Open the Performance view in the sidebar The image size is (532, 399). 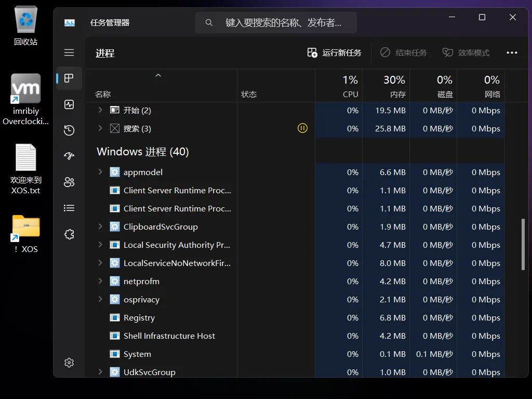pyautogui.click(x=69, y=104)
